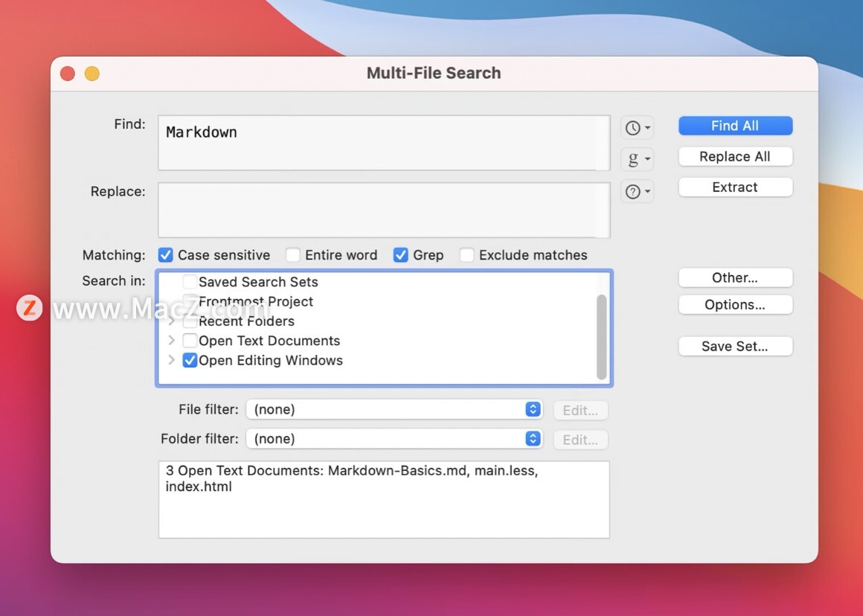863x616 pixels.
Task: Expand the Open Text Documents row
Action: click(x=171, y=341)
